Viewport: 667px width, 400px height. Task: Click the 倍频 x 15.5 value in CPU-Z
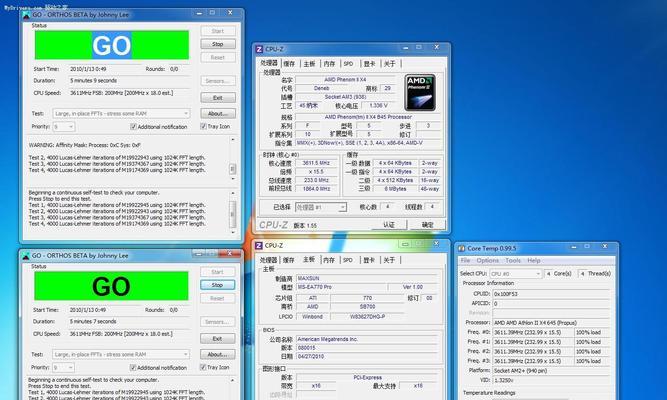pyautogui.click(x=316, y=171)
